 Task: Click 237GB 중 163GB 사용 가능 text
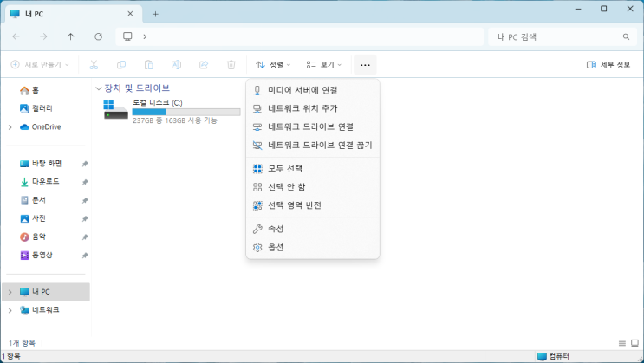[x=175, y=120]
